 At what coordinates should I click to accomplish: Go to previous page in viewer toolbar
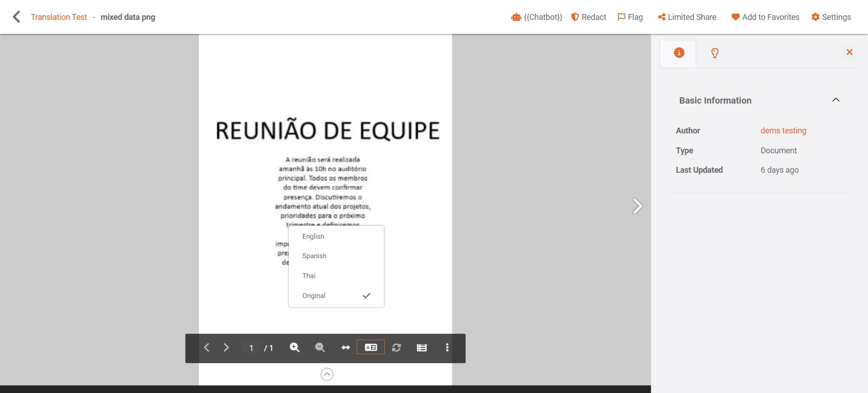coord(207,347)
